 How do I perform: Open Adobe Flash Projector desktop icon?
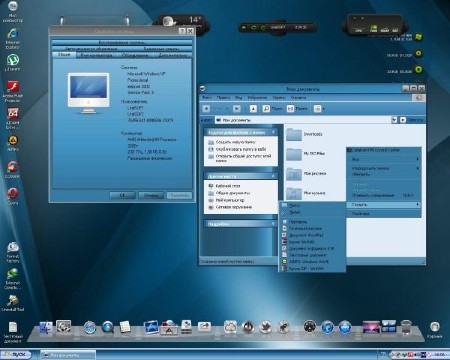coord(13,91)
